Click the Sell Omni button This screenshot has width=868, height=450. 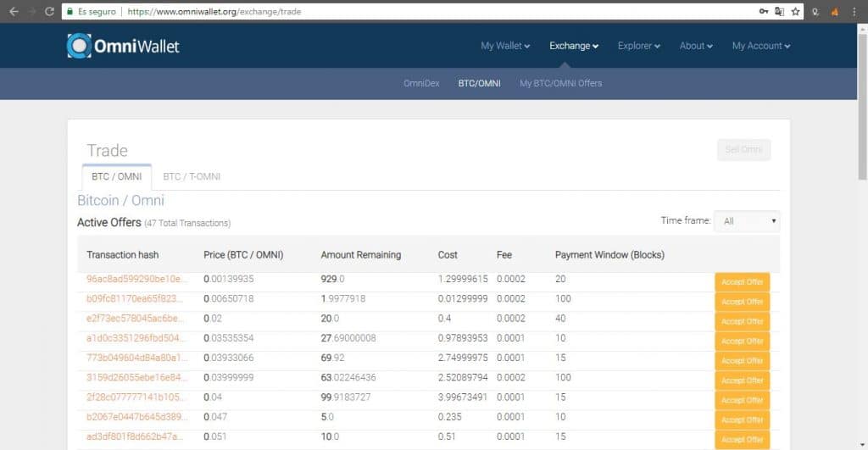pos(743,149)
